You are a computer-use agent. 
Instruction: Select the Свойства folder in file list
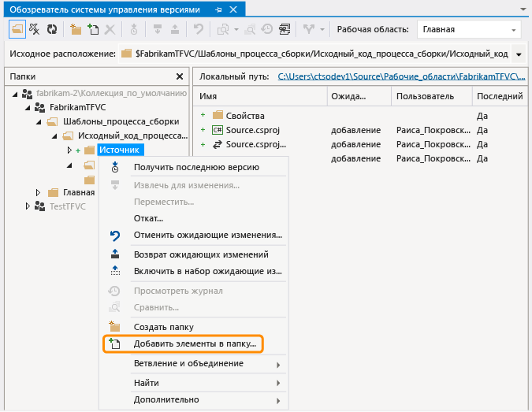[x=245, y=116]
